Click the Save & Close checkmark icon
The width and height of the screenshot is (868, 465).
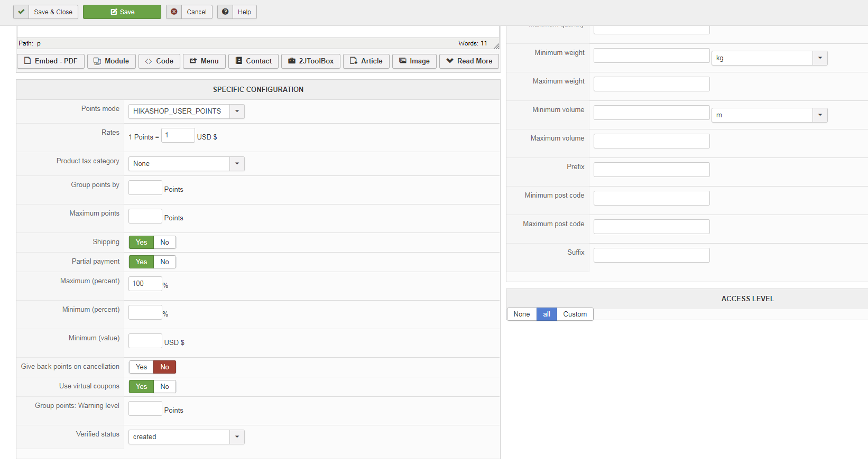tap(21, 12)
